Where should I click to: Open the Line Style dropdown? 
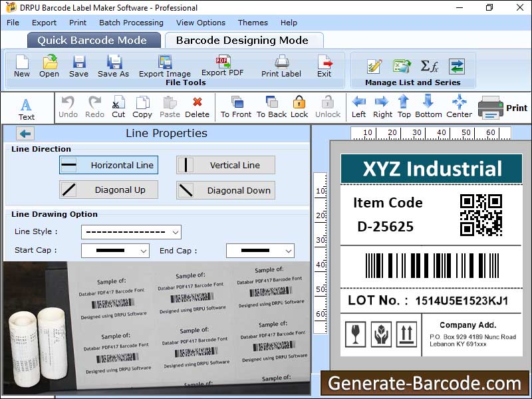pyautogui.click(x=131, y=232)
